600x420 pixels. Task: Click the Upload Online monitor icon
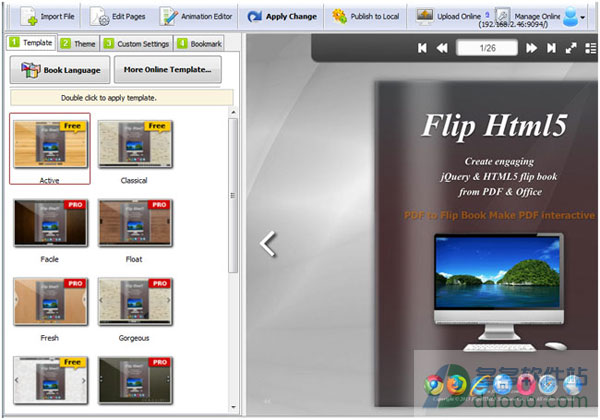(x=424, y=16)
